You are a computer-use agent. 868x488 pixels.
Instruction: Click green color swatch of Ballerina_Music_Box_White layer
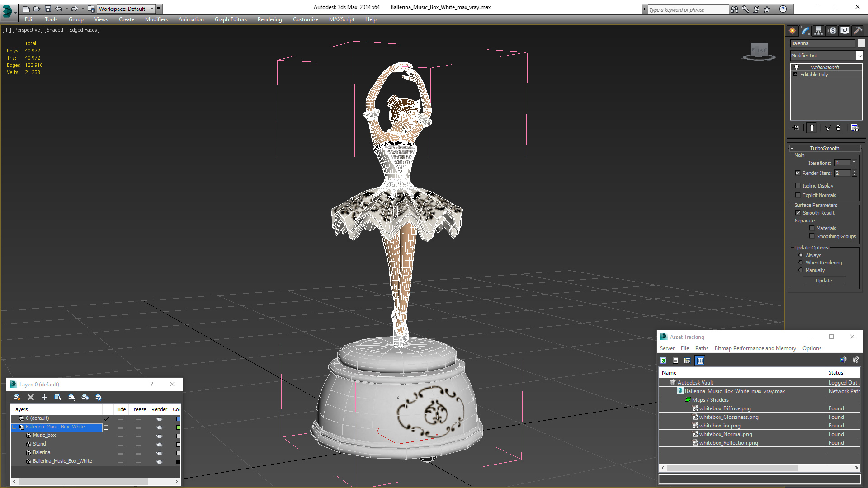point(178,427)
